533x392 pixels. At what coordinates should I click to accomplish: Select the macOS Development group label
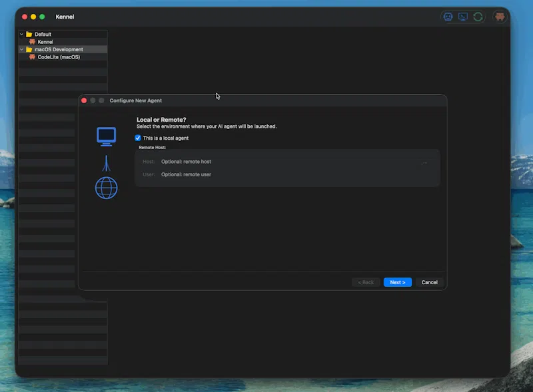point(59,50)
